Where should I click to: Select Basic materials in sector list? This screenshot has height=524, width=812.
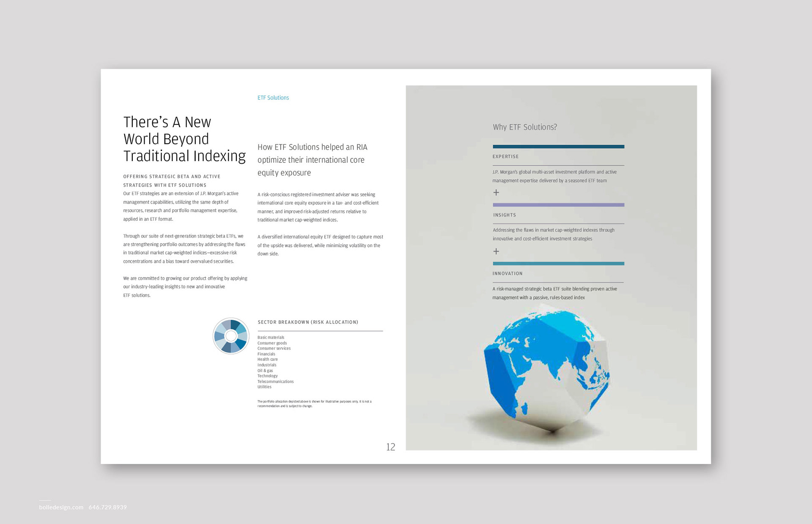pos(271,337)
